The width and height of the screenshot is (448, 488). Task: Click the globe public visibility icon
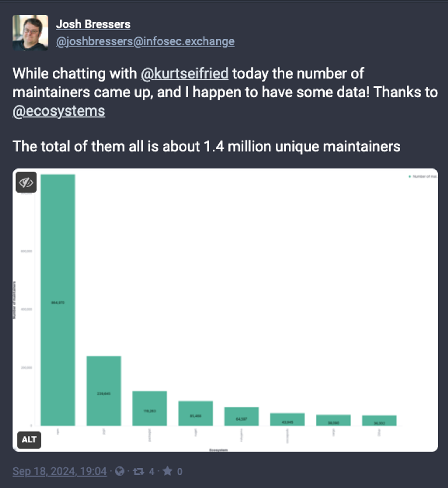click(120, 471)
